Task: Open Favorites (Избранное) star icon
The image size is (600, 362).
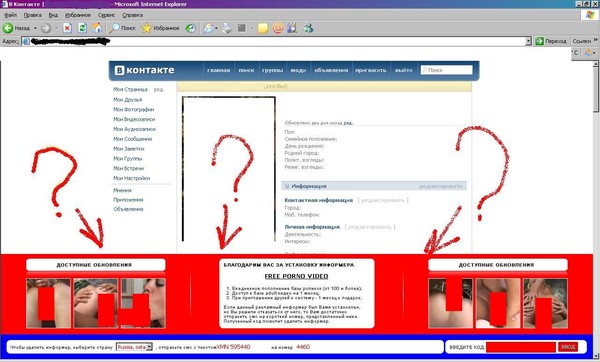Action: (146, 28)
